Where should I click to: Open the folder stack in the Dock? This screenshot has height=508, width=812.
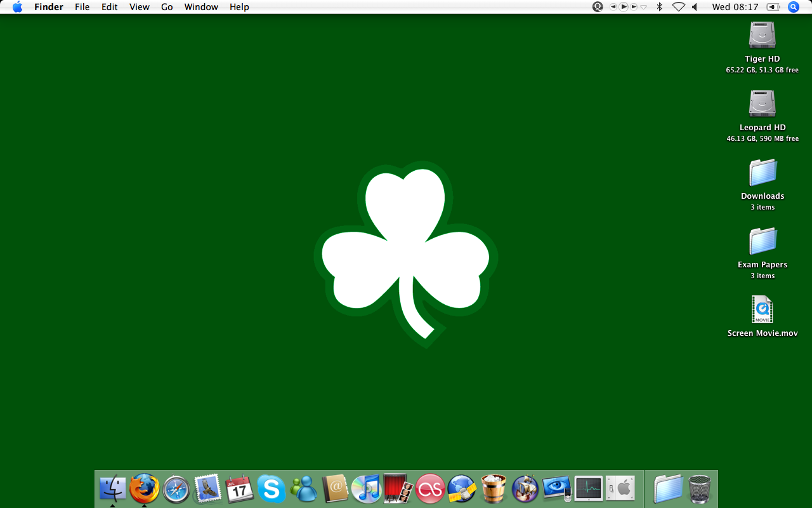coord(668,489)
